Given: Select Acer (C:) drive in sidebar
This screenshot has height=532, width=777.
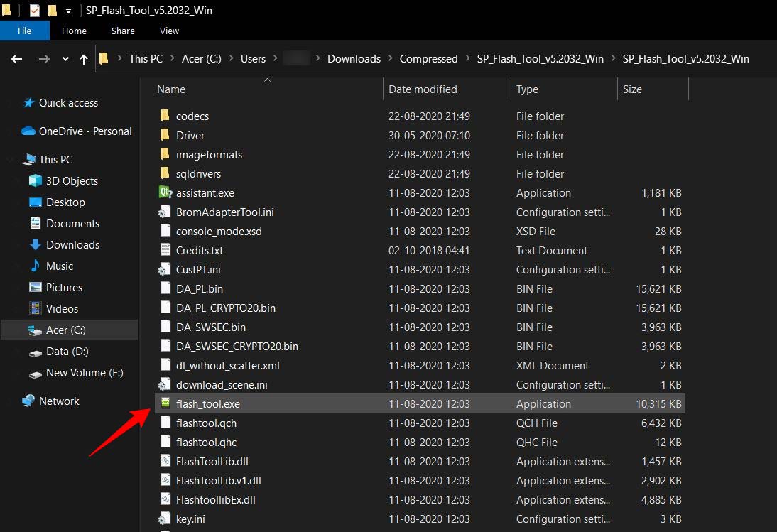Looking at the screenshot, I should pos(70,330).
